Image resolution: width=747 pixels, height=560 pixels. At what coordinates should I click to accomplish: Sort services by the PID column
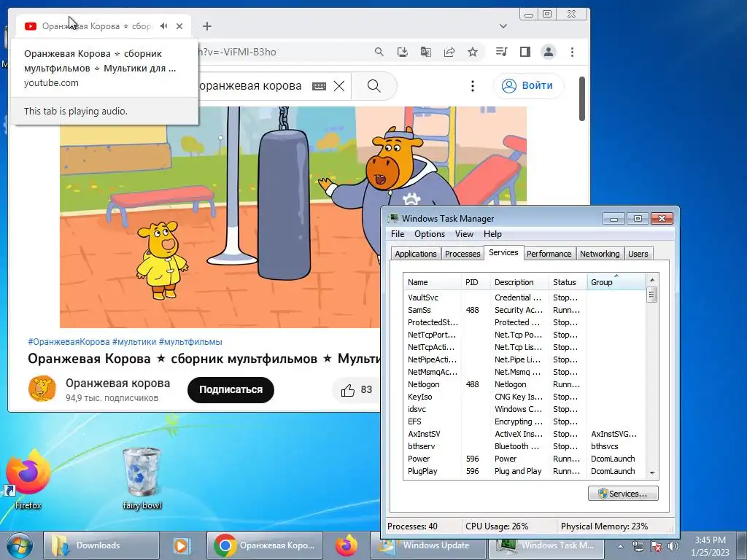(476, 282)
